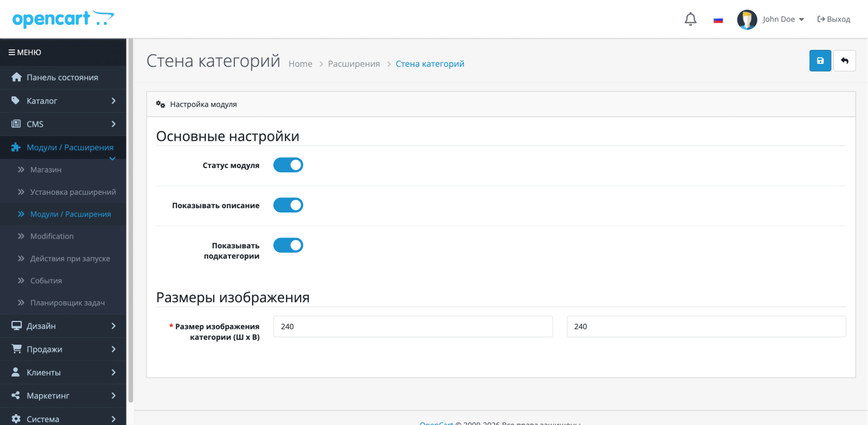868x425 pixels.
Task: Open the notifications bell
Action: pyautogui.click(x=691, y=19)
